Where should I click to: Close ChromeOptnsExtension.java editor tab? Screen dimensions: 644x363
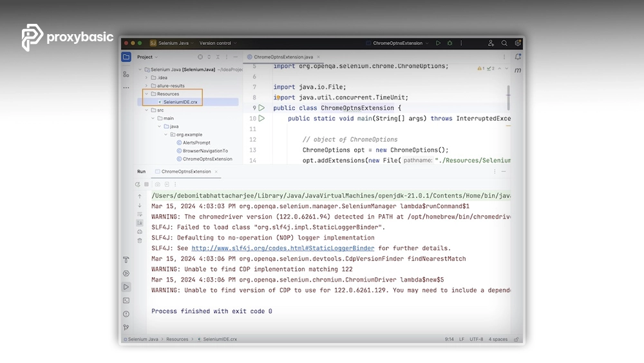[x=318, y=57]
